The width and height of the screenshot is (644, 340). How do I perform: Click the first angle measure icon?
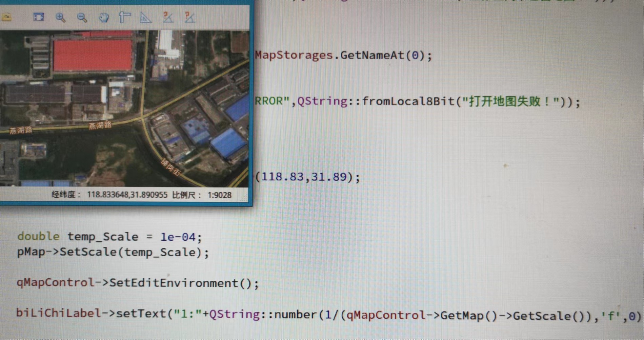tap(168, 17)
